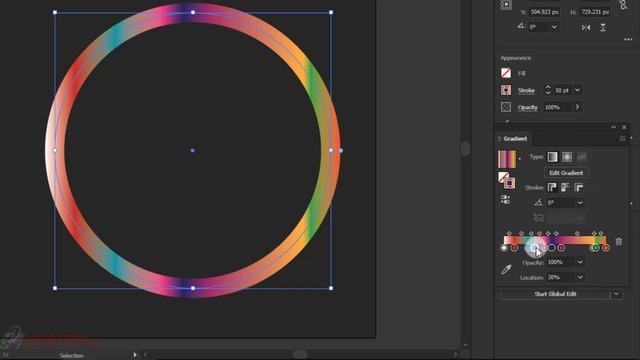640x360 pixels.
Task: Apply gradient along stroke
Action: point(565,187)
